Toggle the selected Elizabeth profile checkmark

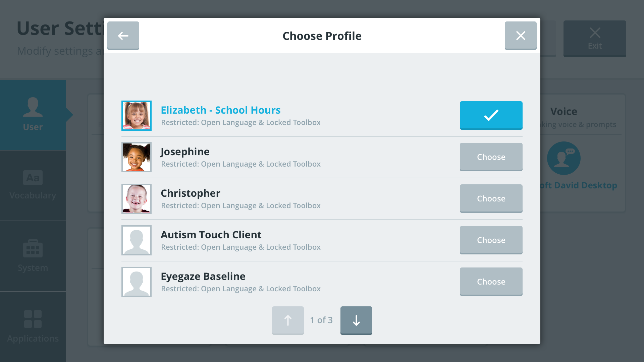[491, 115]
